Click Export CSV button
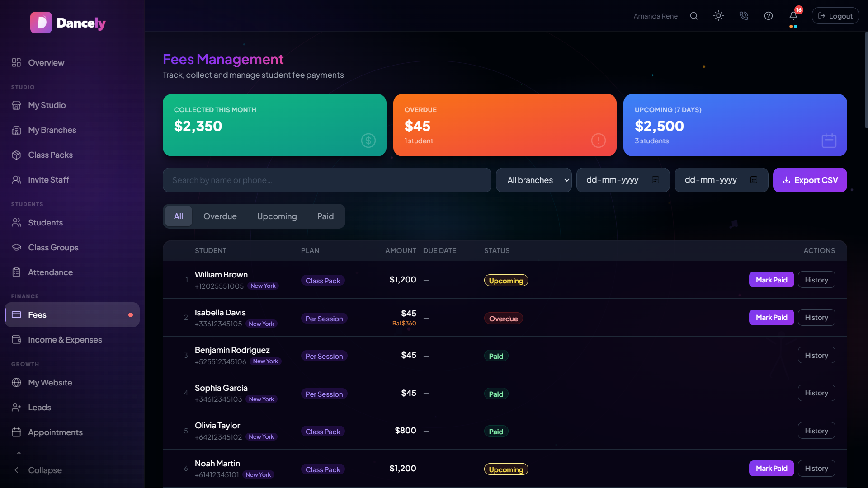 click(810, 180)
